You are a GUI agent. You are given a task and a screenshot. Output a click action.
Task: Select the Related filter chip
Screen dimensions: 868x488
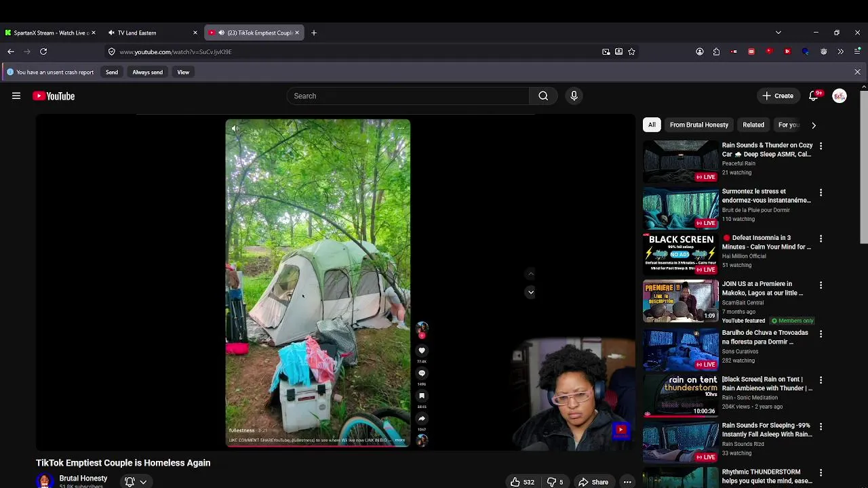[x=753, y=125]
